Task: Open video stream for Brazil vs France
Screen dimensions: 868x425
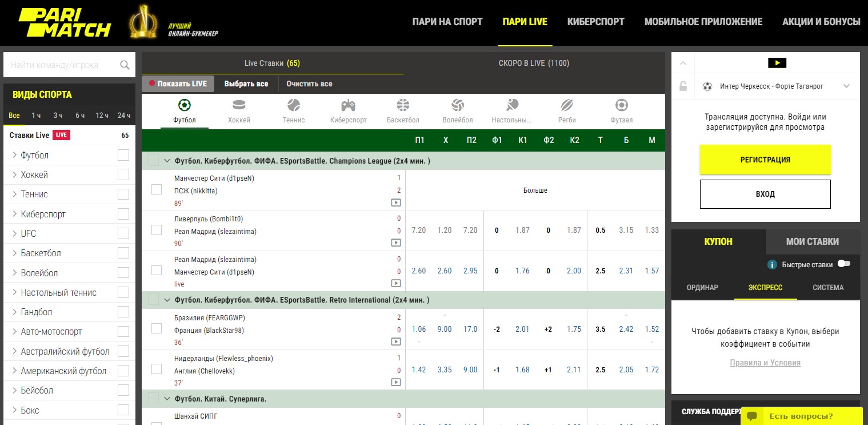Action: pyautogui.click(x=395, y=341)
